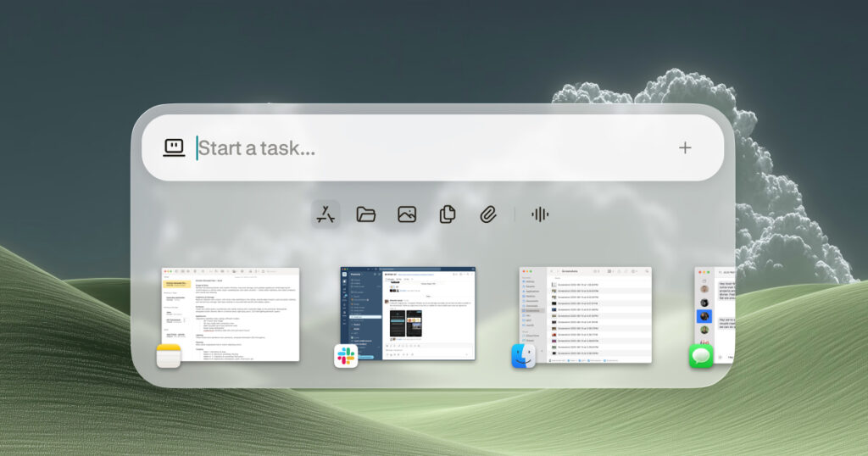Select the Slack window thumbnail
868x456 pixels.
pyautogui.click(x=408, y=314)
